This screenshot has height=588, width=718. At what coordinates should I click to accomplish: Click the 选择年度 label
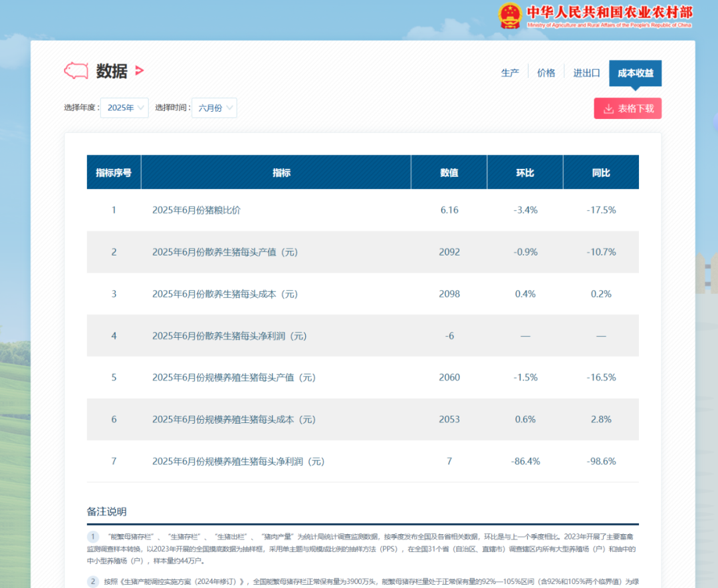click(x=80, y=108)
